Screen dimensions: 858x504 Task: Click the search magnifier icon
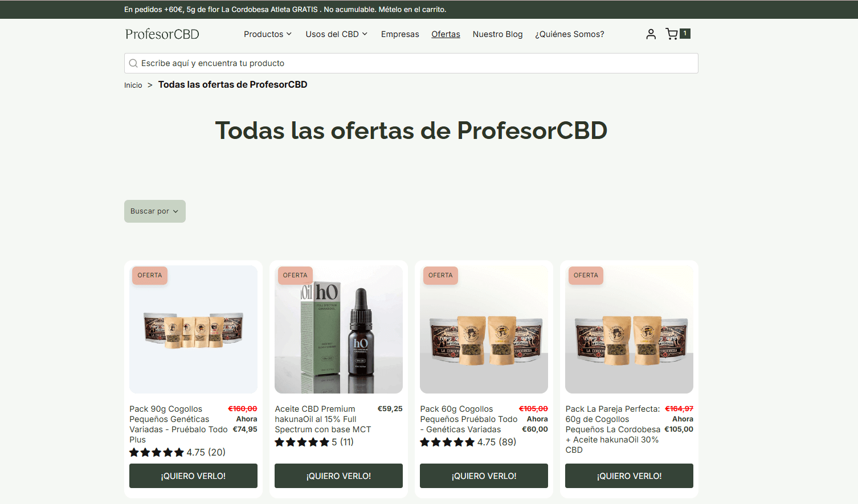point(133,63)
